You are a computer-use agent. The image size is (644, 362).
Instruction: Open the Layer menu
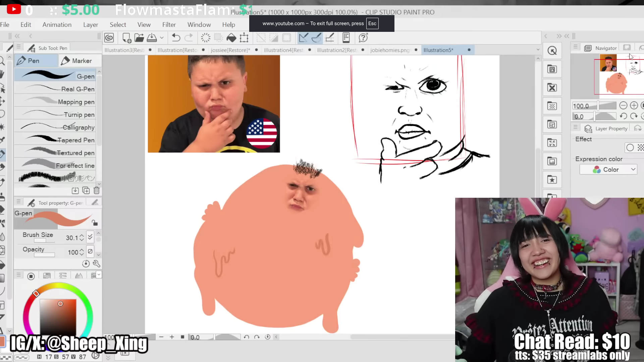(x=91, y=24)
